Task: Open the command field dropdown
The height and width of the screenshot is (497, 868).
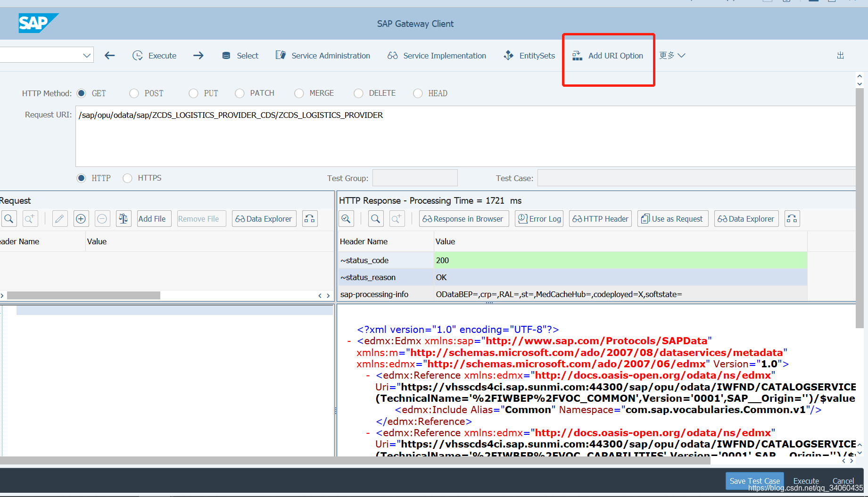Action: [87, 55]
